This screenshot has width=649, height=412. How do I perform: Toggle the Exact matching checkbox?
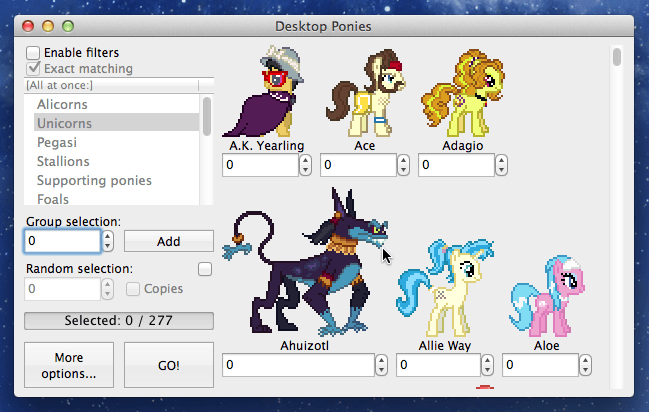point(33,68)
